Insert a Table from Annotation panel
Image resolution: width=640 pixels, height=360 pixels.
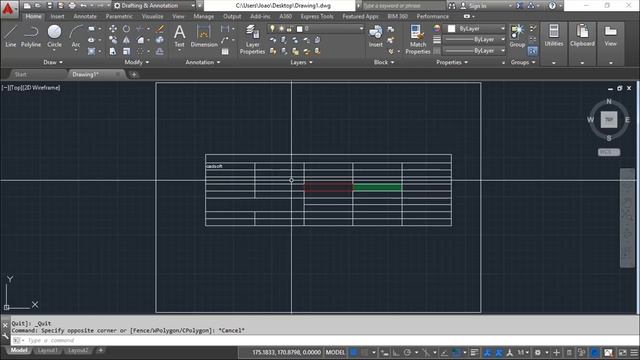(225, 51)
